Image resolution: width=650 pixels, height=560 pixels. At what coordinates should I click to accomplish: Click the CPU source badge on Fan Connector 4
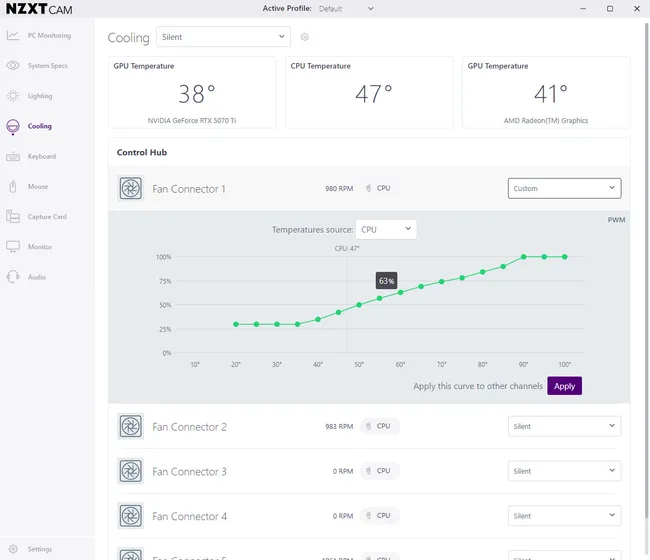(379, 516)
